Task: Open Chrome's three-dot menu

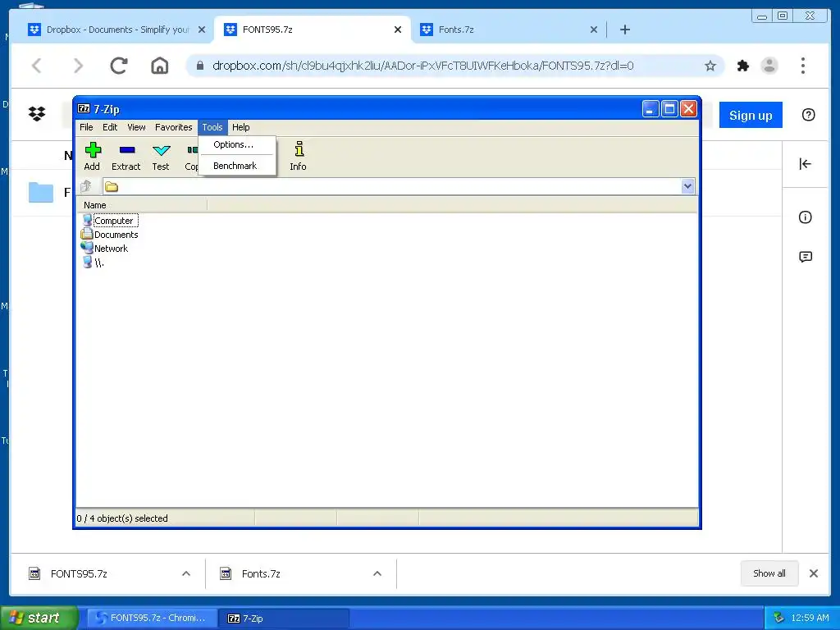Action: pyautogui.click(x=802, y=66)
